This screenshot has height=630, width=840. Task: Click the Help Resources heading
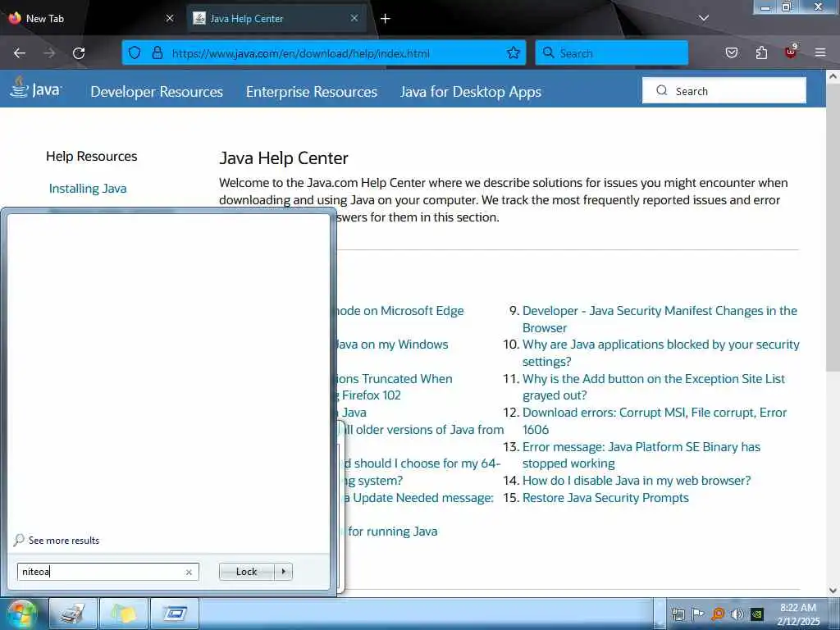click(92, 157)
